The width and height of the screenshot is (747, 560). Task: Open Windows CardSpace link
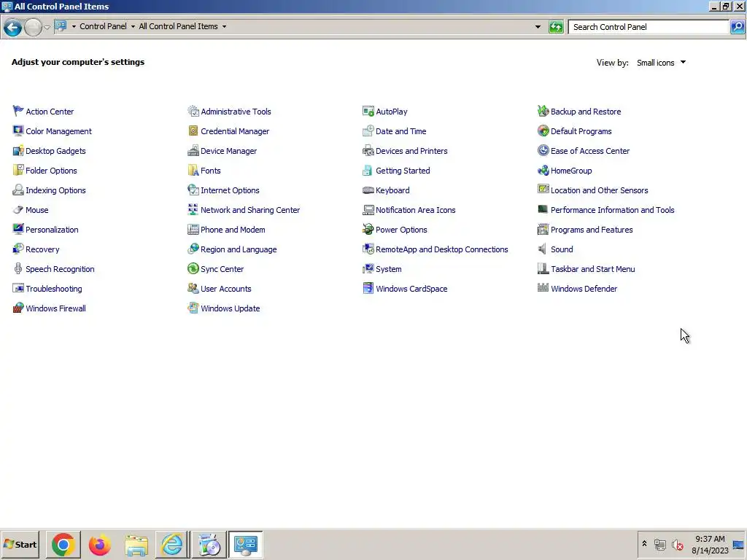[411, 289]
